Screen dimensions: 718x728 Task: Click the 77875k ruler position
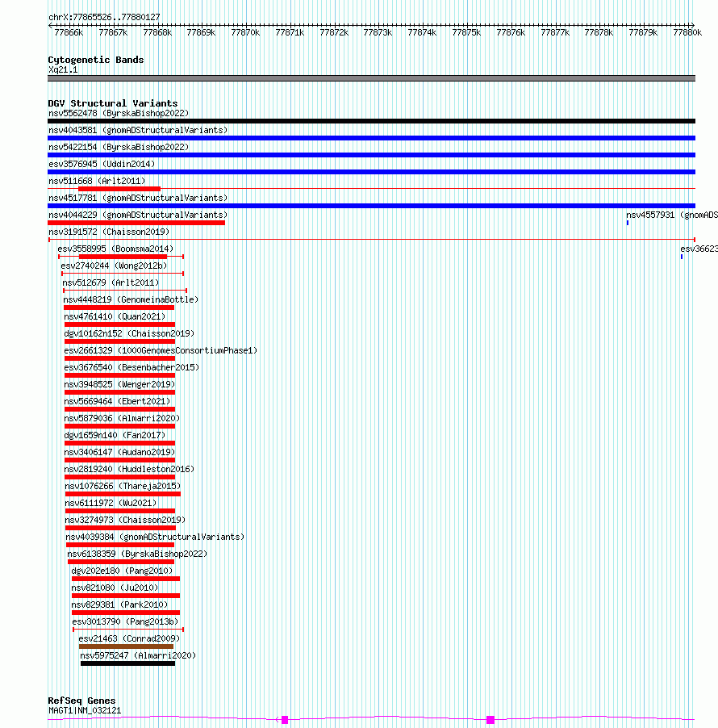pyautogui.click(x=466, y=32)
